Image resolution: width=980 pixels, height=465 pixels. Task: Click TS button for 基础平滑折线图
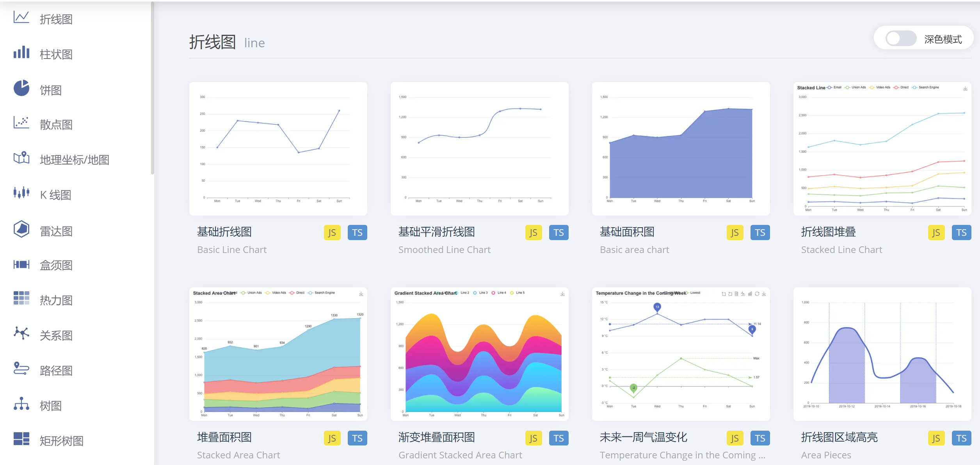pos(558,233)
